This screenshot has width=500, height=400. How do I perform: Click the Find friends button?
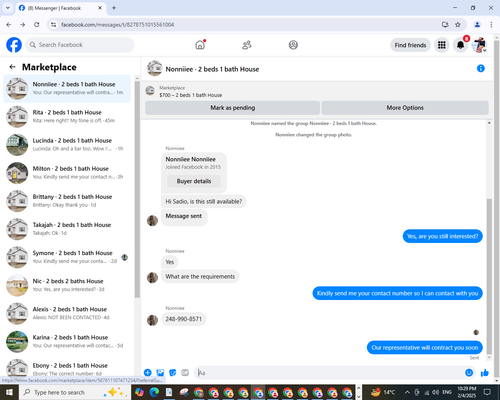point(410,45)
